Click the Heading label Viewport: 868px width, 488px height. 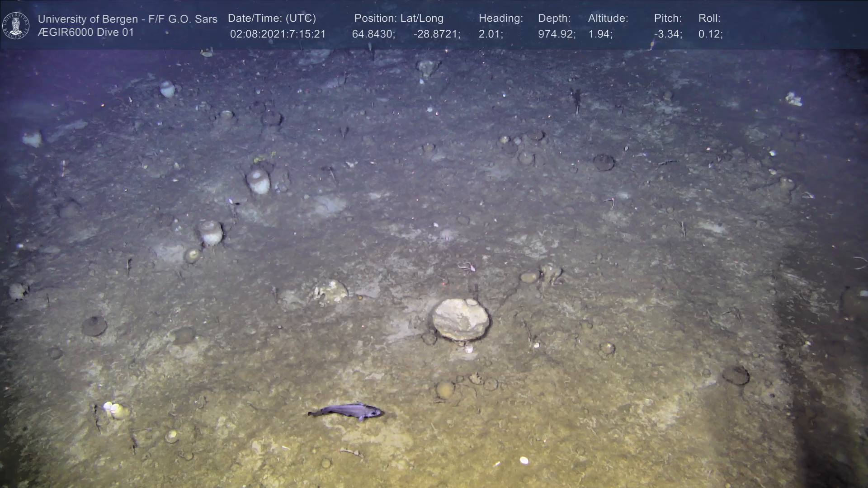[500, 19]
